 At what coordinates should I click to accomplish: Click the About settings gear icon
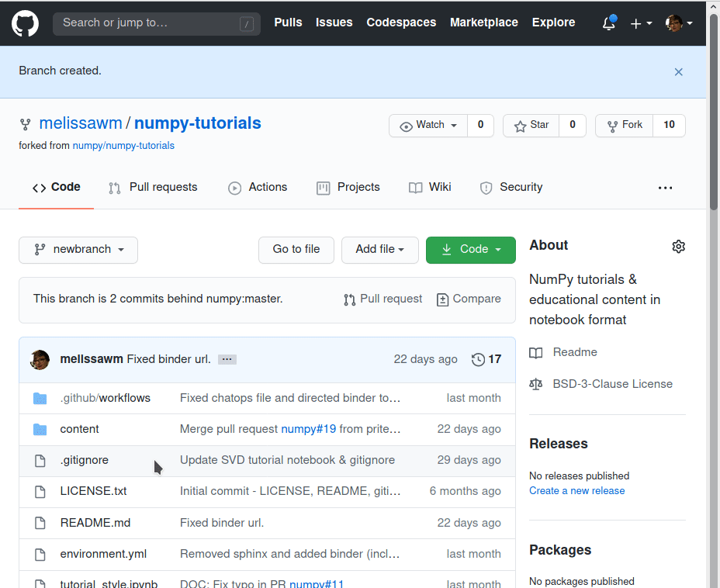click(x=678, y=247)
